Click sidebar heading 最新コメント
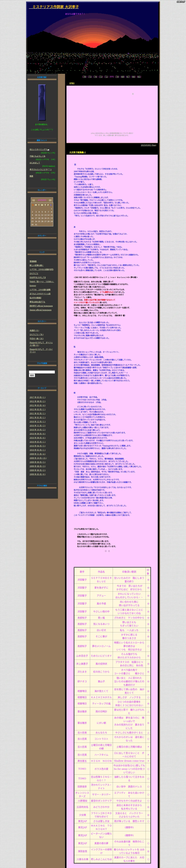This screenshot has width=186, height=868. (x=42, y=140)
